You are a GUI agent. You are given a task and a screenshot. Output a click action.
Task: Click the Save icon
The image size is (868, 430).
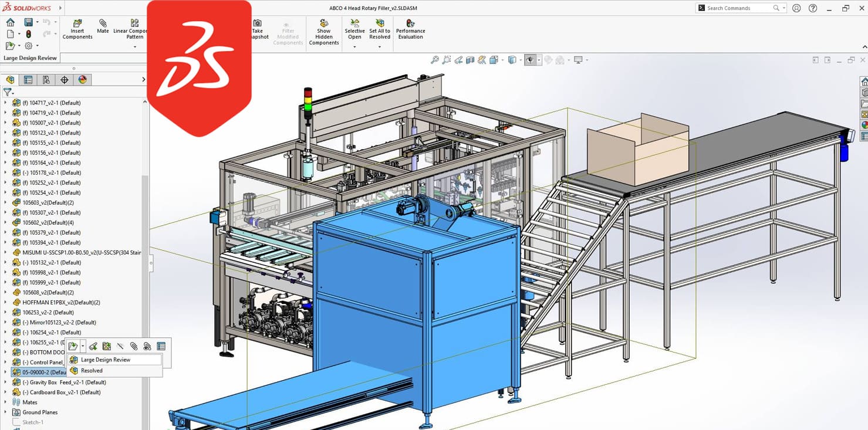coord(28,22)
